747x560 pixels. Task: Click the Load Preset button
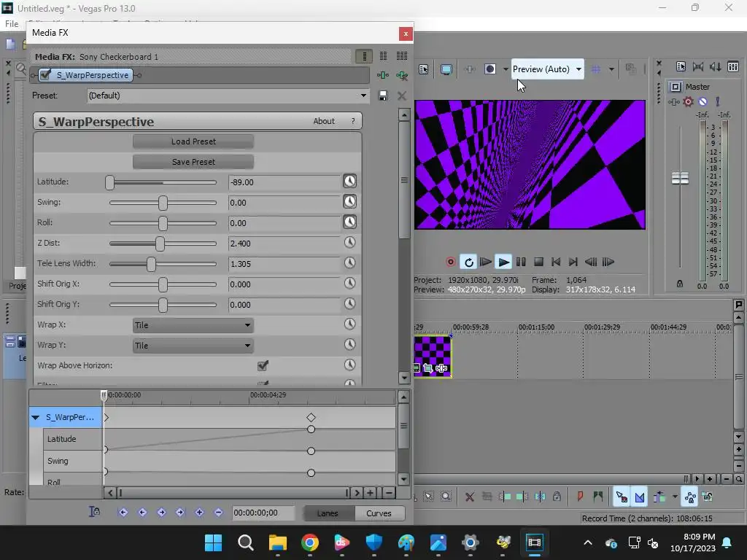pos(193,141)
